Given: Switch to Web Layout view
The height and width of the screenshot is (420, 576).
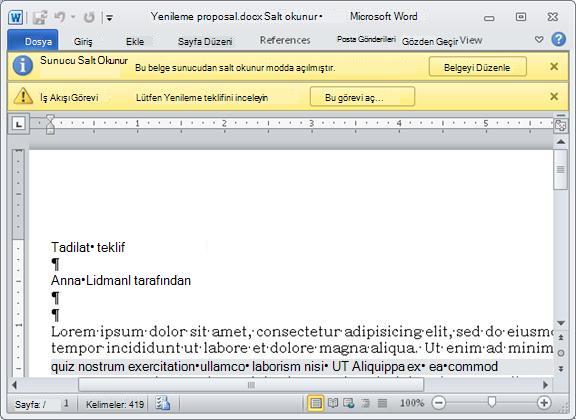Looking at the screenshot, I should (348, 403).
